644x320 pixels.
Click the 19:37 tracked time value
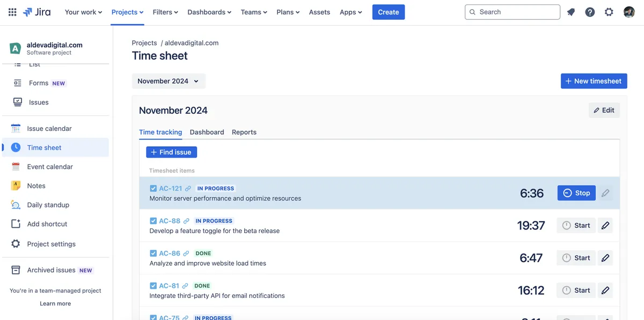[x=531, y=226]
